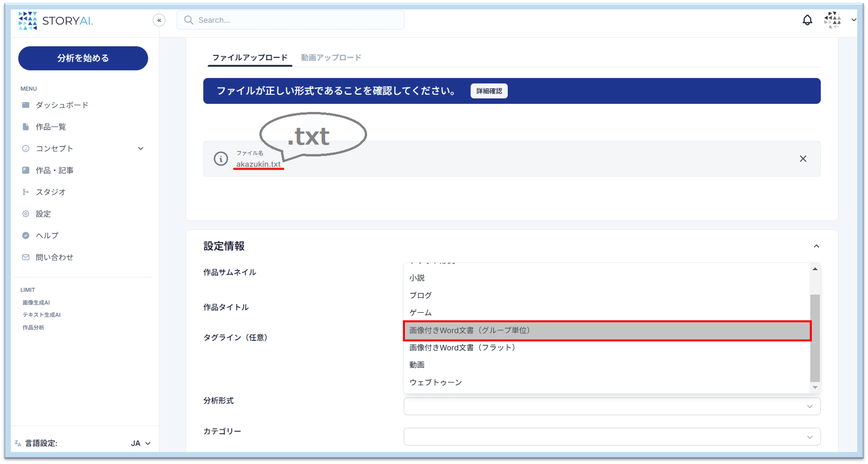Open the user avatar profile icon

click(832, 20)
